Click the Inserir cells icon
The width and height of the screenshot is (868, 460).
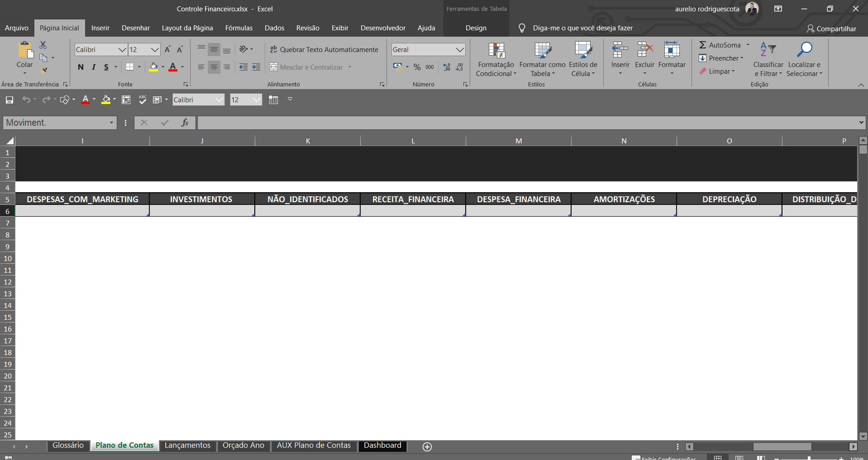[x=619, y=58]
